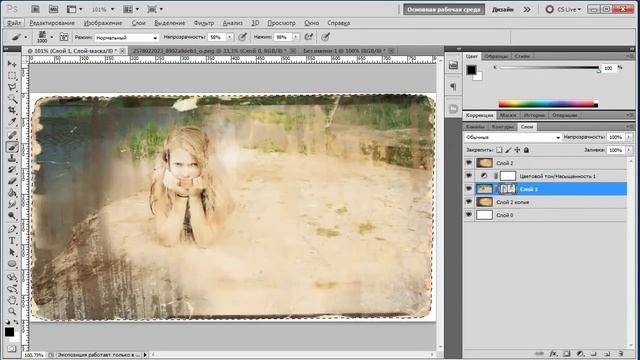
Task: Open the CS Live button
Action: tap(563, 9)
